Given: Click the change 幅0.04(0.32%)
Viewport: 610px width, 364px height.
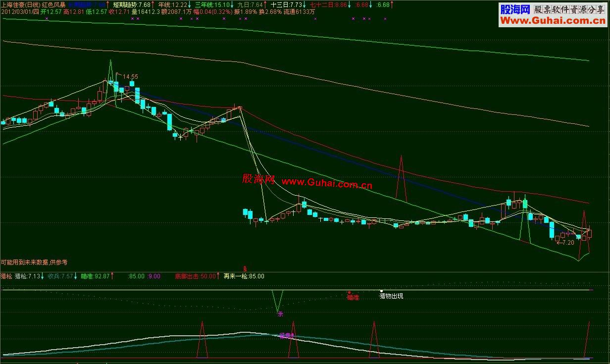Looking at the screenshot, I should (212, 11).
